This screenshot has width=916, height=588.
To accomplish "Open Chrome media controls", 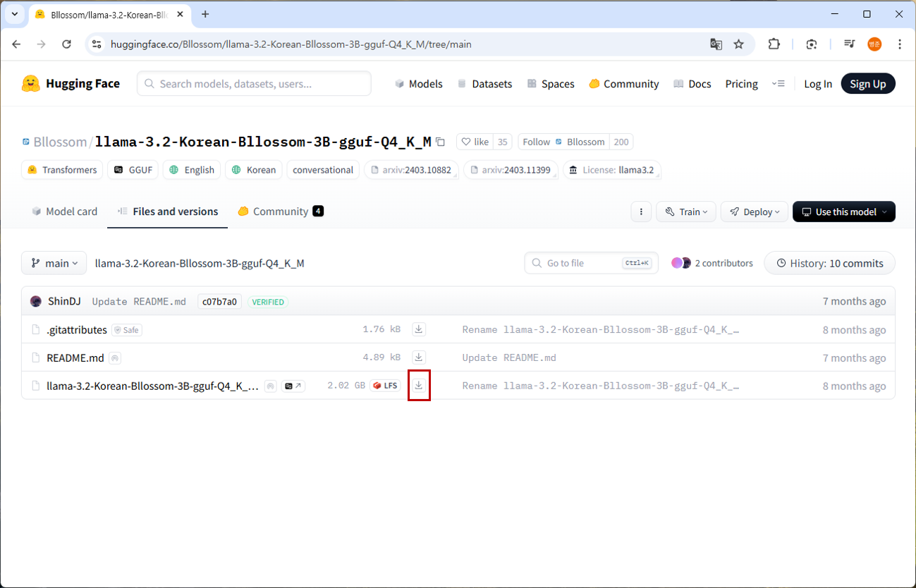I will pos(849,44).
